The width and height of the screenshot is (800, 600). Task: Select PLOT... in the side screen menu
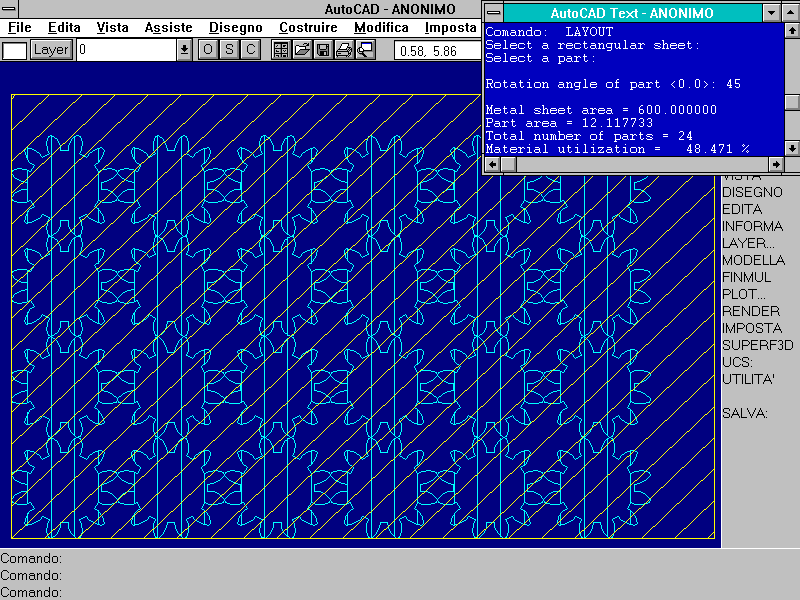(743, 294)
